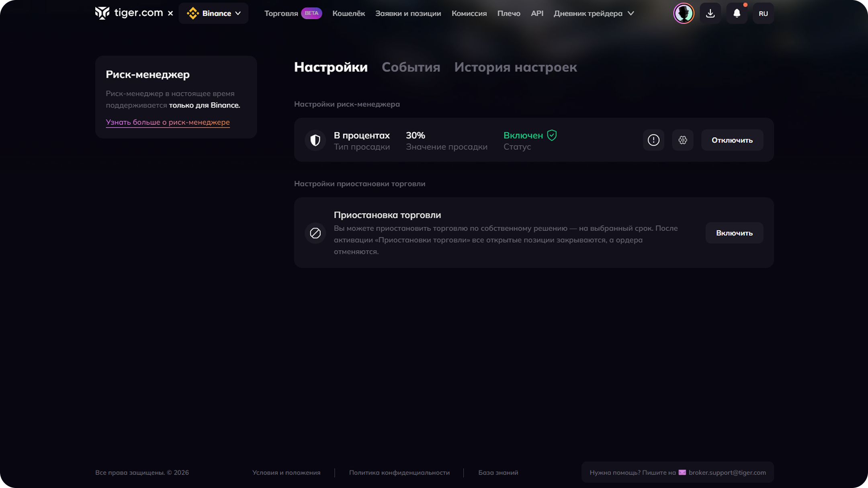This screenshot has height=488, width=868.
Task: Open risk manager settings gear icon
Action: 683,140
